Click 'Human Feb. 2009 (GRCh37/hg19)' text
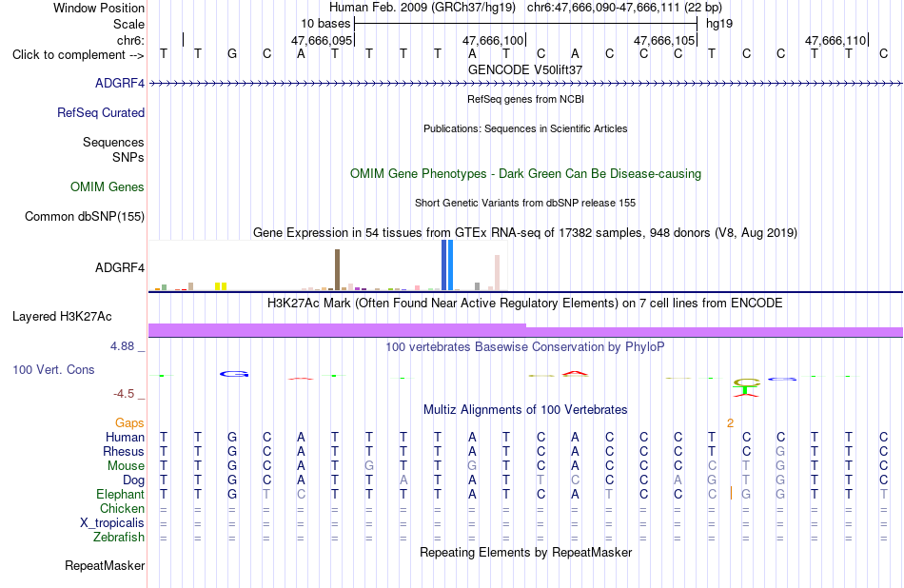The width and height of the screenshot is (904, 588). pyautogui.click(x=422, y=8)
